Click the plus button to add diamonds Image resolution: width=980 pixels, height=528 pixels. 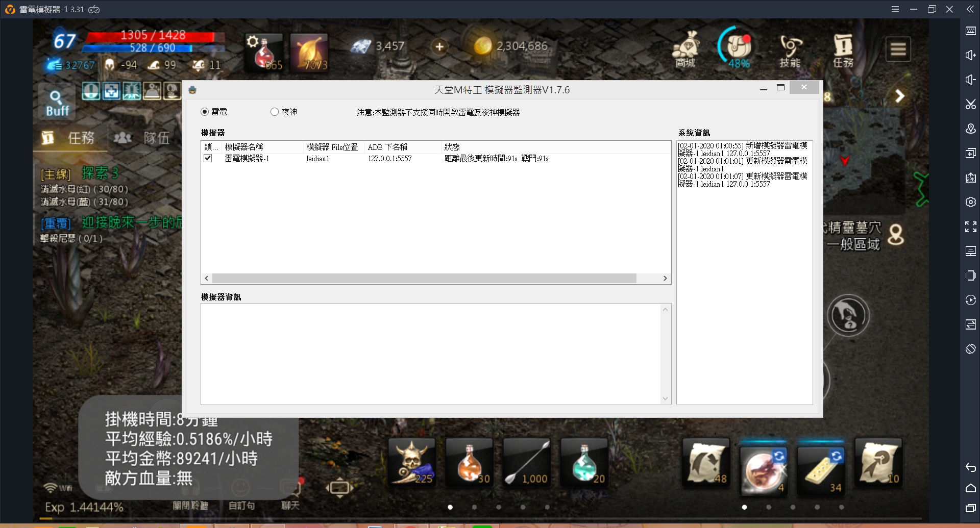point(439,47)
